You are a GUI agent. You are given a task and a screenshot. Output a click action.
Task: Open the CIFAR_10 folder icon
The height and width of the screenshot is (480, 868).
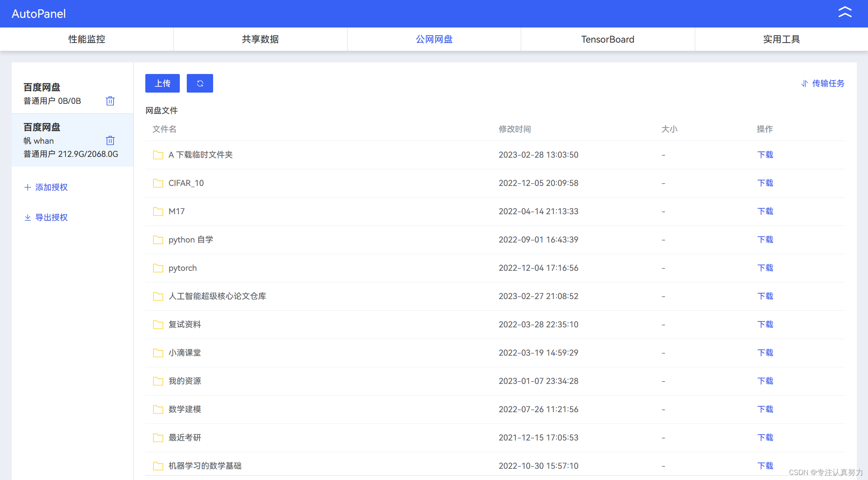158,183
